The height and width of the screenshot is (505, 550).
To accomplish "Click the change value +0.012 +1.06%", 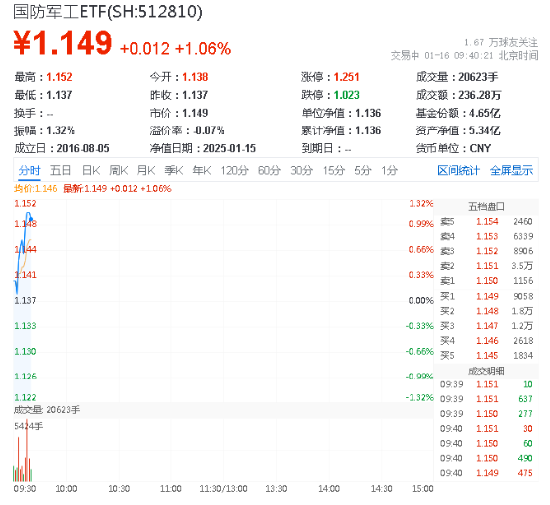I will [x=175, y=48].
